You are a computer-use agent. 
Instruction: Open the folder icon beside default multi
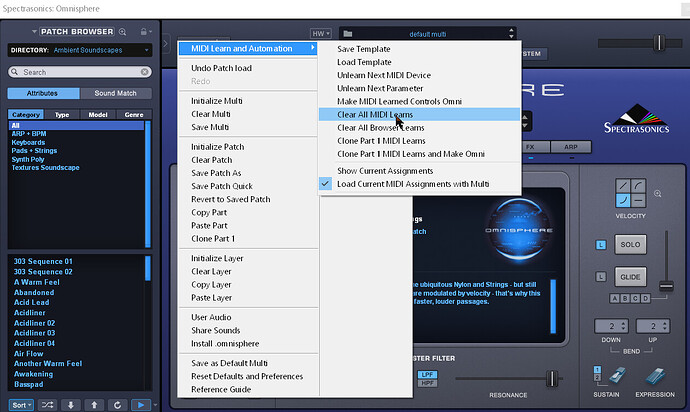[348, 33]
